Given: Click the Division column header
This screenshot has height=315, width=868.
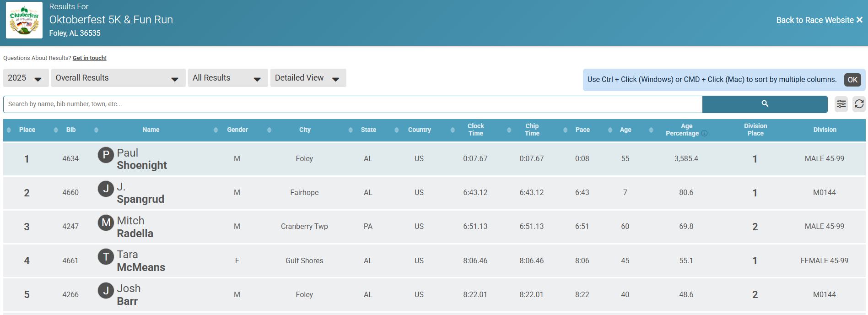Looking at the screenshot, I should [x=825, y=130].
